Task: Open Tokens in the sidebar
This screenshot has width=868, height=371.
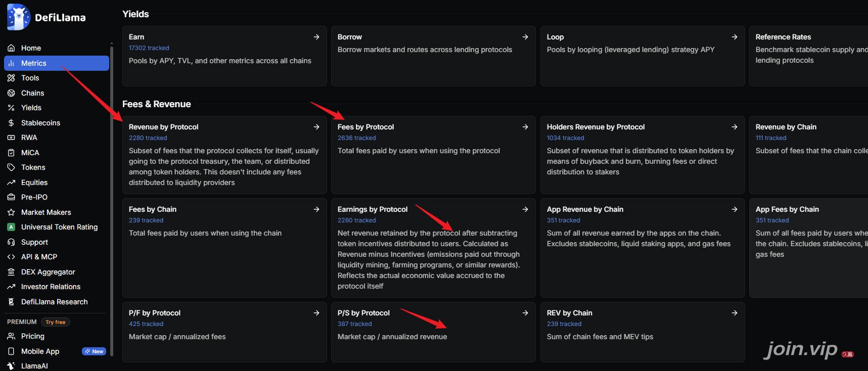Action: (57, 167)
